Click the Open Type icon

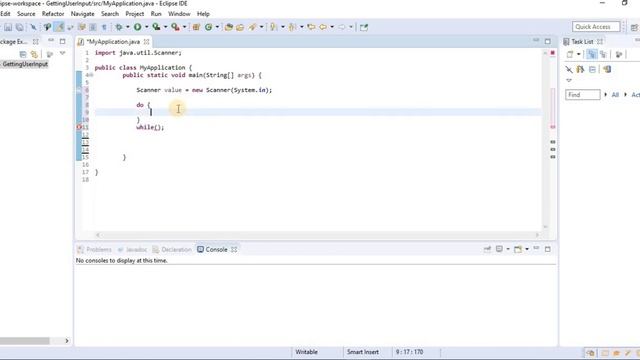click(229, 27)
